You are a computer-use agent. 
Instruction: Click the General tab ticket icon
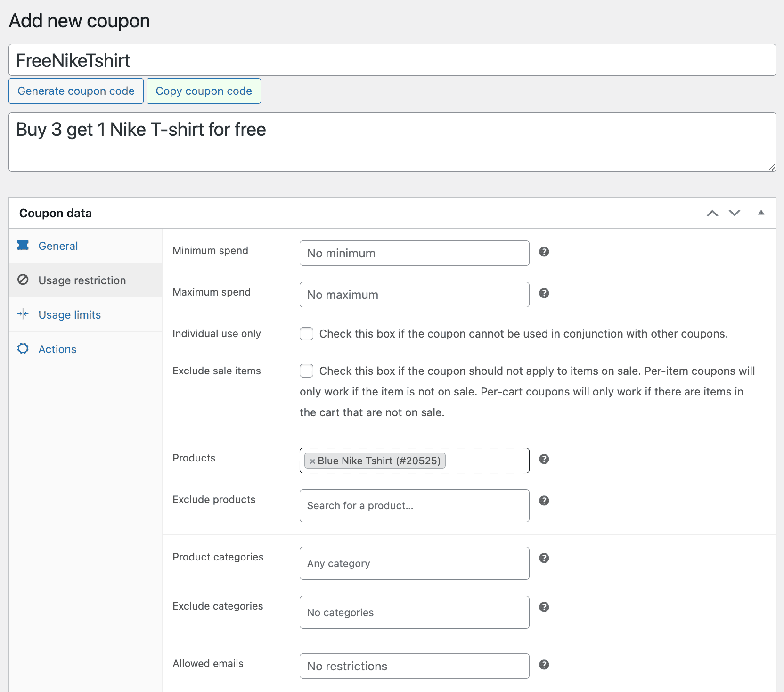(x=23, y=245)
